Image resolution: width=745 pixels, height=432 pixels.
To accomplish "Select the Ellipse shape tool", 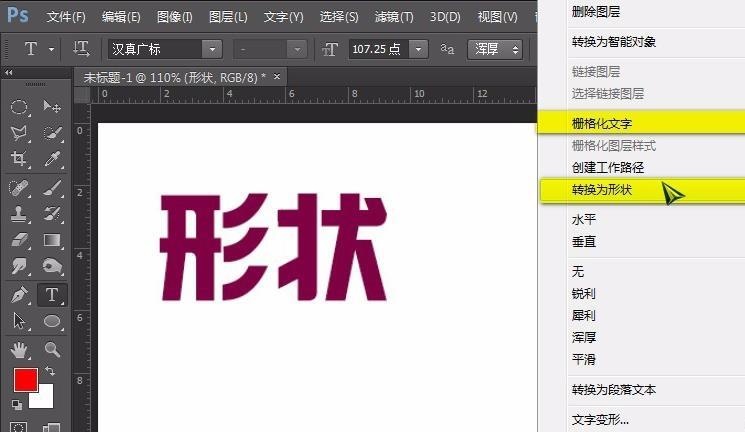I will tap(51, 321).
